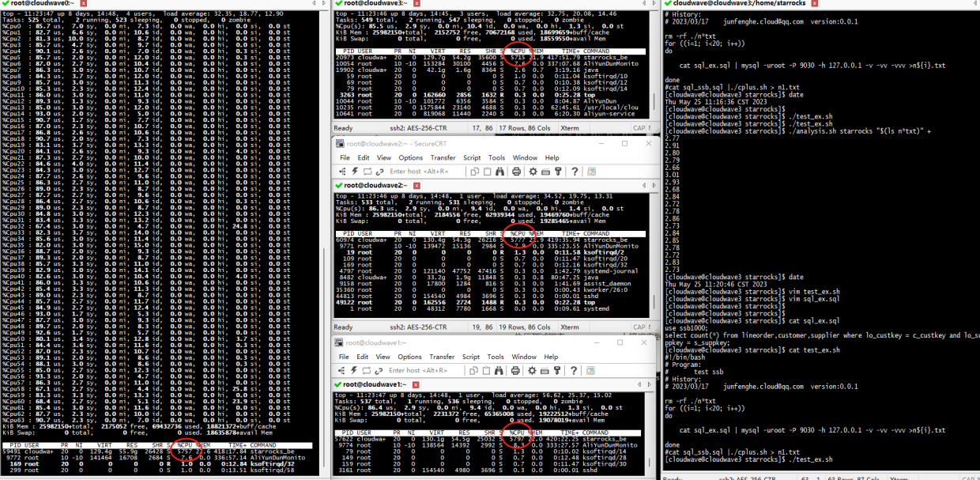Click the Copy icon in cloudwave1 window toolbar

473,370
